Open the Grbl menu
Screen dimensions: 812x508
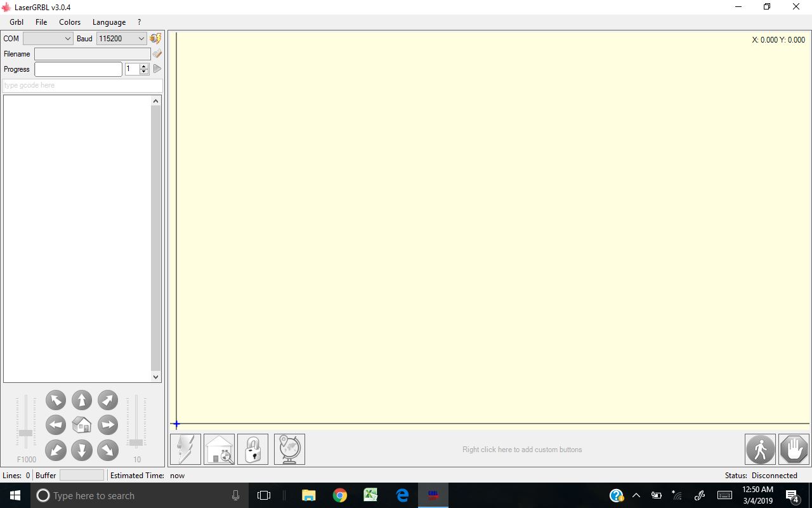[x=16, y=22]
